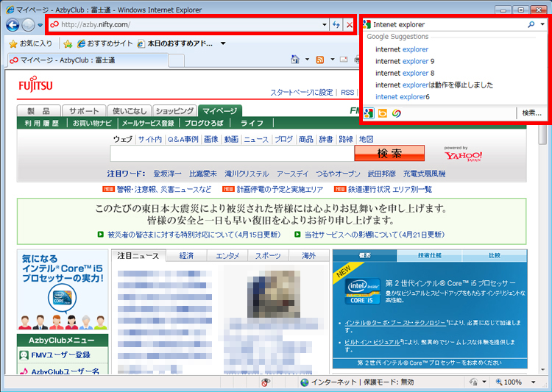Click スタートページに設定 link
The image size is (552, 392).
tap(301, 92)
